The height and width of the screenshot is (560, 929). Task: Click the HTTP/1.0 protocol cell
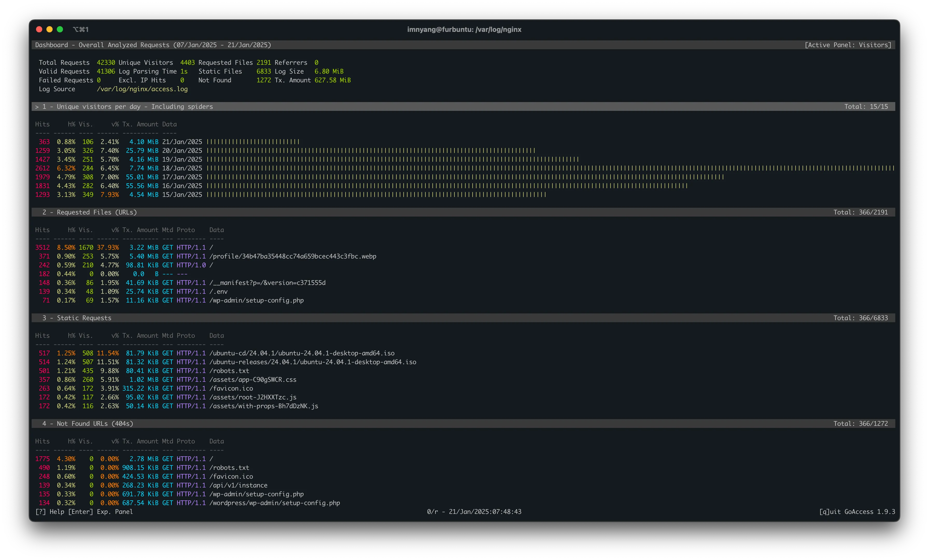[x=191, y=265]
